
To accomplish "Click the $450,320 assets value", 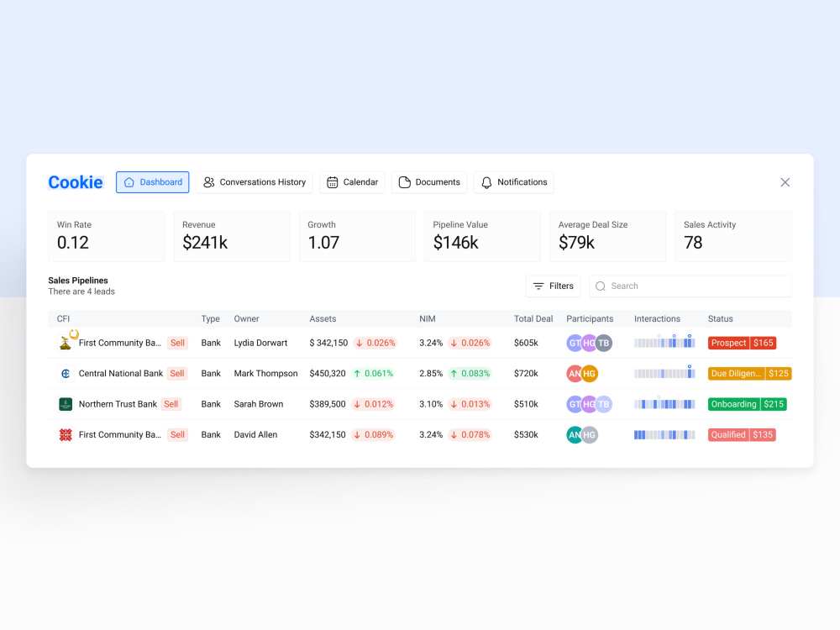I will click(x=328, y=374).
